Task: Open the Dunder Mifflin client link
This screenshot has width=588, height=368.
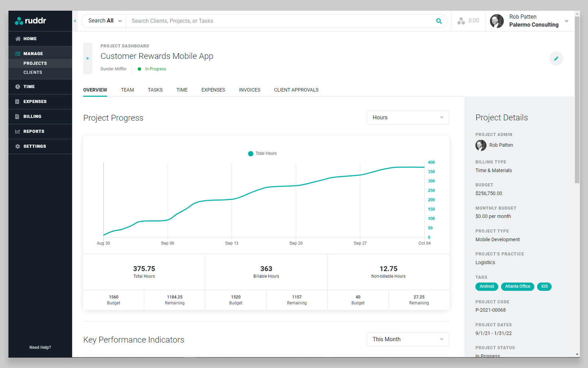Action: click(114, 69)
